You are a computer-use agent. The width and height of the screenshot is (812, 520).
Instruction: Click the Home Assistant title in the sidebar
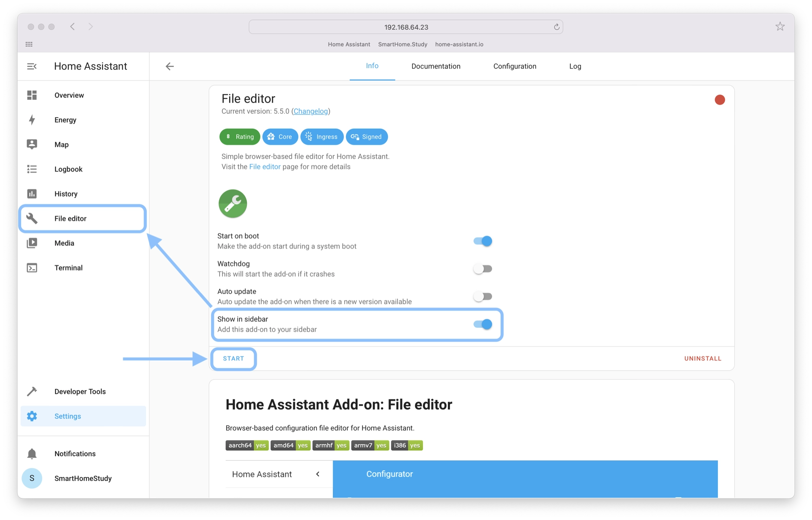(x=91, y=66)
